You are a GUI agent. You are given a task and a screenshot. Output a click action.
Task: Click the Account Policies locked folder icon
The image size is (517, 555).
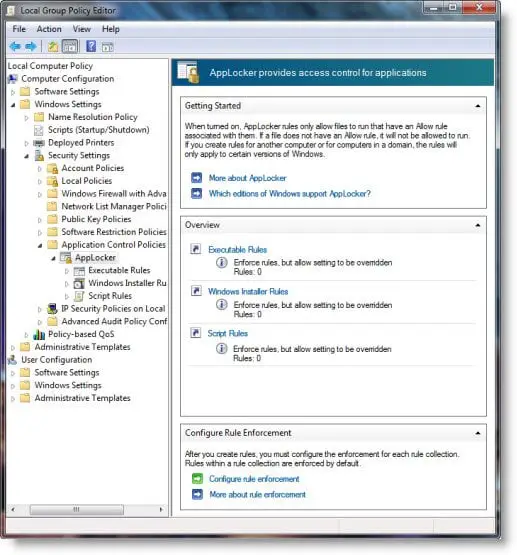[x=52, y=168]
